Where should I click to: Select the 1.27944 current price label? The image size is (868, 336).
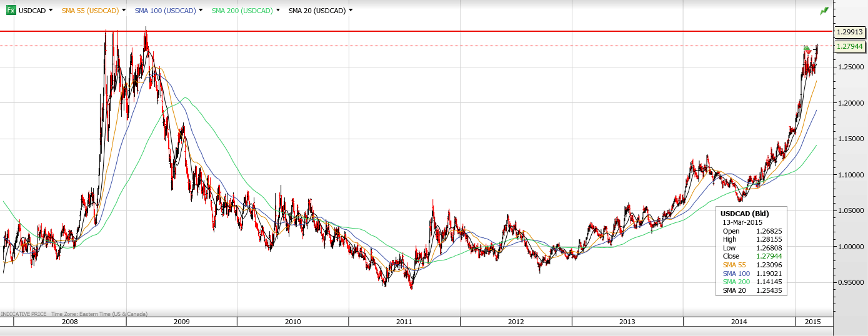pos(850,46)
